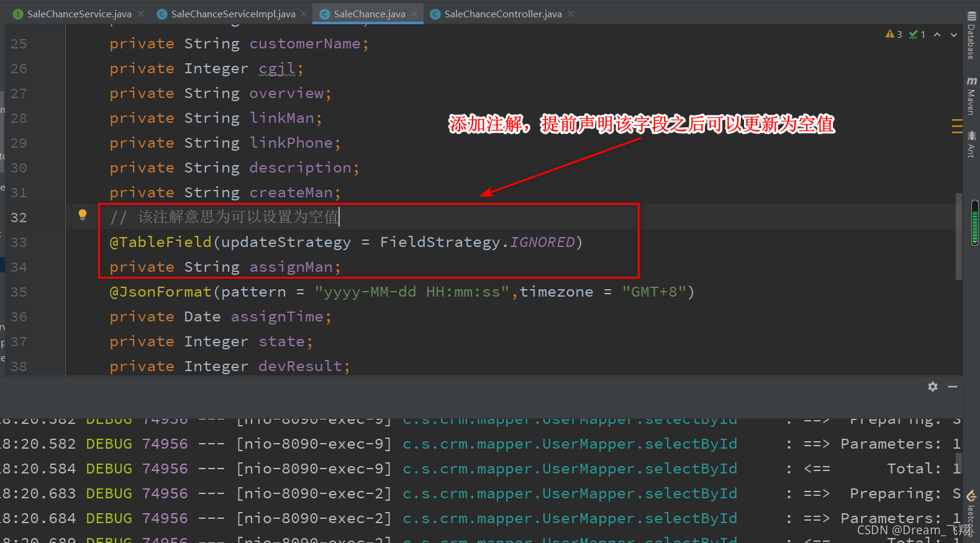Screen dimensions: 980x543
Task: Click the cgjl field name with typo underline
Action: pyautogui.click(x=276, y=69)
